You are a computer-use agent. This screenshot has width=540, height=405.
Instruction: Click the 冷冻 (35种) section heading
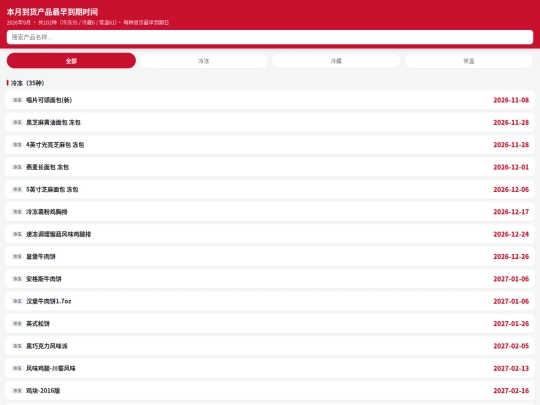27,83
